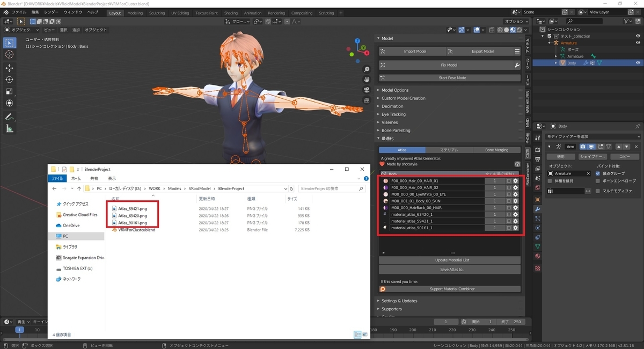Expand the Decimation panel
The width and height of the screenshot is (644, 349).
point(392,106)
